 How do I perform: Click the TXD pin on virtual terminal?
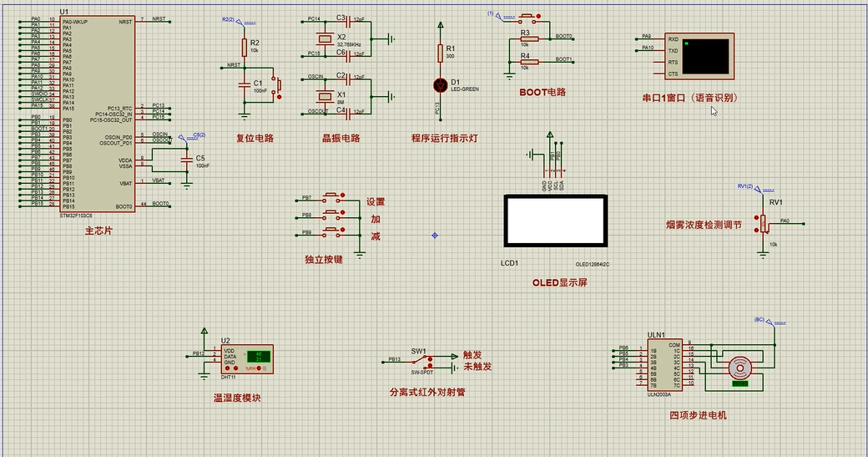674,51
